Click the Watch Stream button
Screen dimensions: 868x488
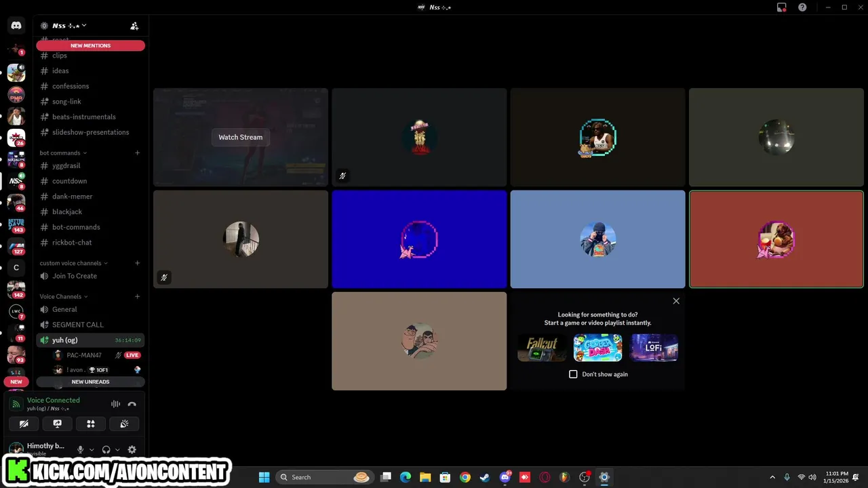click(240, 137)
